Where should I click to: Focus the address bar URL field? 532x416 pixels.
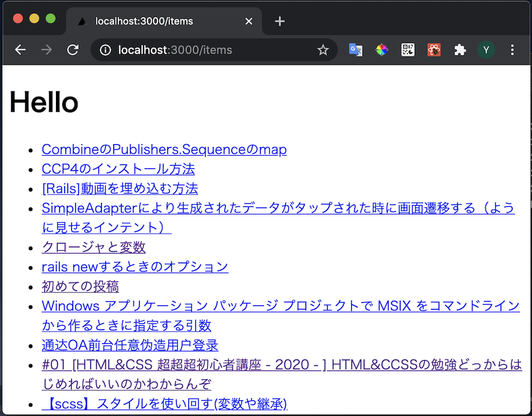click(x=214, y=50)
